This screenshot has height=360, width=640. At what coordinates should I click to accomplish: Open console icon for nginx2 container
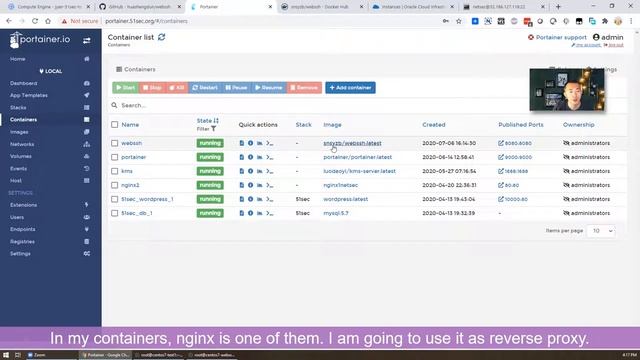tap(269, 185)
